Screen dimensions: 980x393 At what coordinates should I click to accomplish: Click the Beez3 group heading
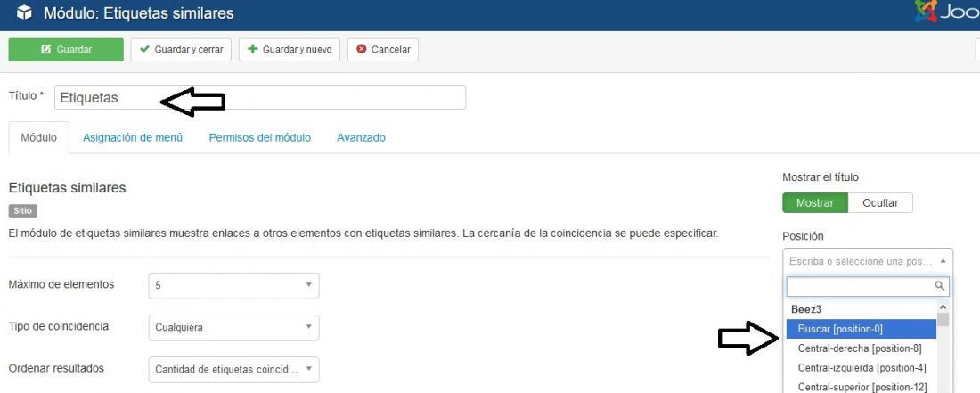click(806, 309)
